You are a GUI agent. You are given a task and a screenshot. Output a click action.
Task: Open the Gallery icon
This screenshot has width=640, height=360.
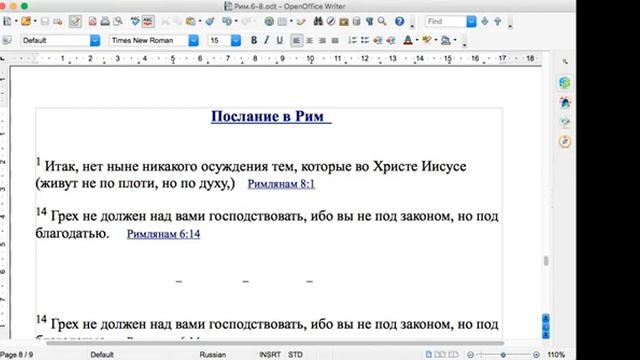point(344,21)
